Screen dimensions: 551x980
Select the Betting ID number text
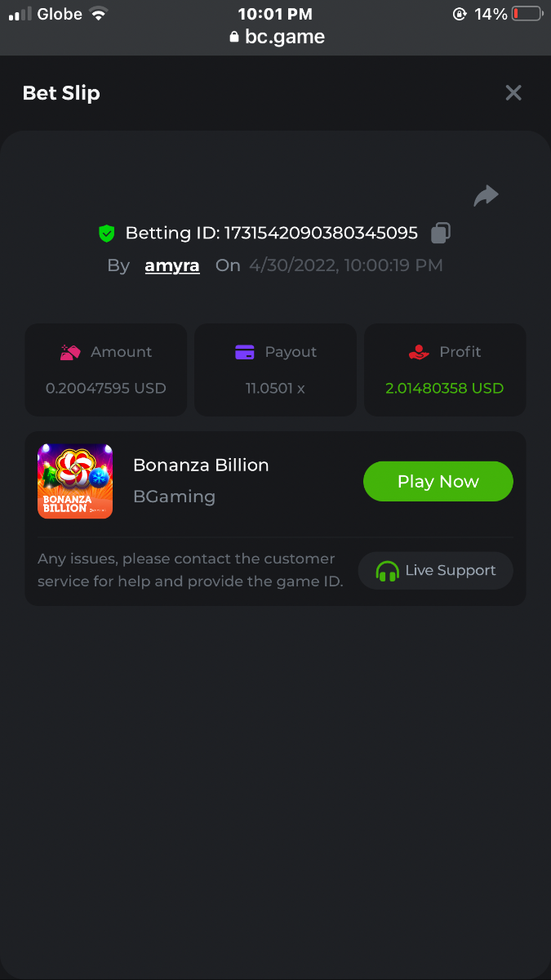point(320,234)
